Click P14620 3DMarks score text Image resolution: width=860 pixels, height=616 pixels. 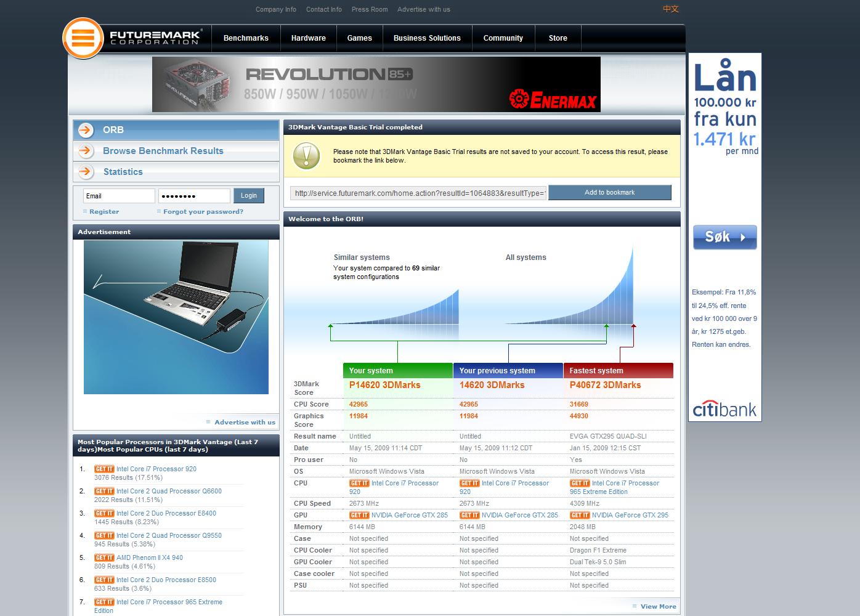pyautogui.click(x=385, y=385)
